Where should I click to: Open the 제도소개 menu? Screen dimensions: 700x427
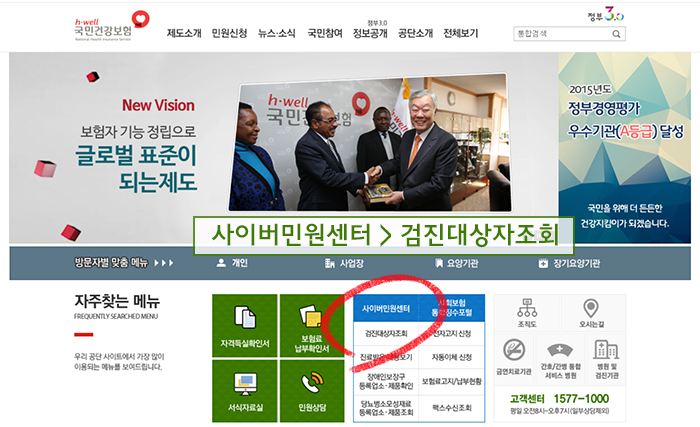point(184,33)
